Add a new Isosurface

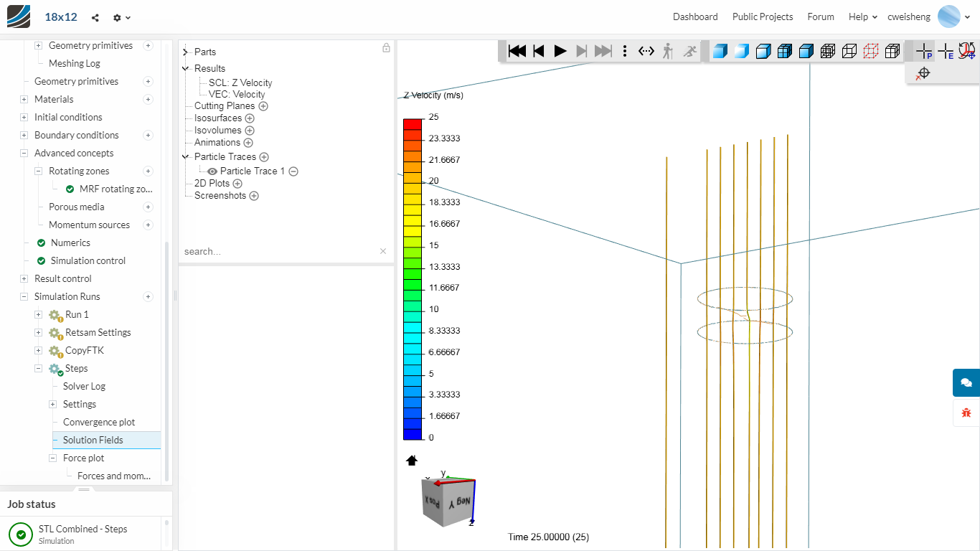(250, 118)
